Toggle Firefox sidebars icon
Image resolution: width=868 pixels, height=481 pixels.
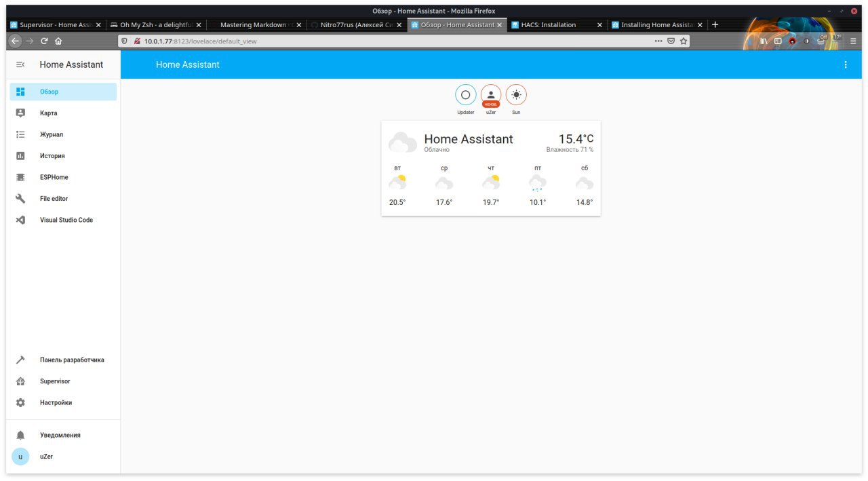pyautogui.click(x=778, y=41)
